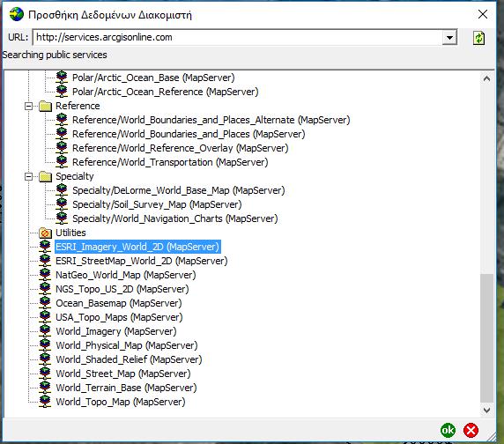
Task: Click the Specialty folder icon
Action: [x=45, y=176]
